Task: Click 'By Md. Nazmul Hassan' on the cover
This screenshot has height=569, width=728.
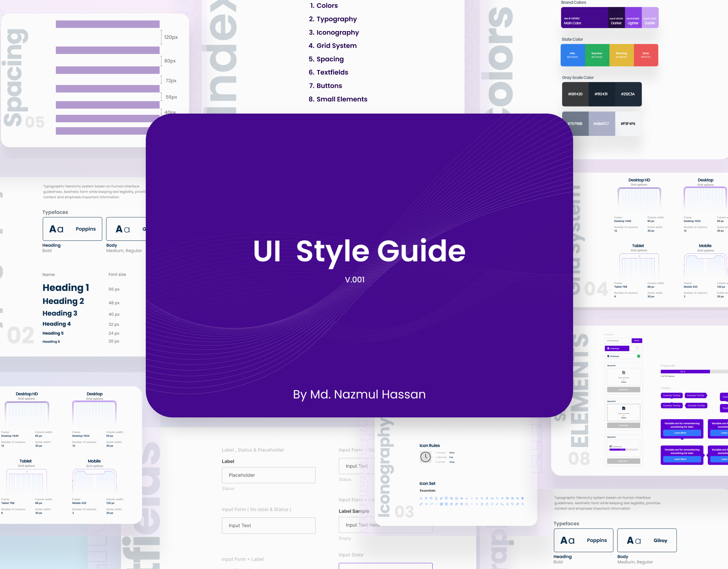Action: (359, 394)
